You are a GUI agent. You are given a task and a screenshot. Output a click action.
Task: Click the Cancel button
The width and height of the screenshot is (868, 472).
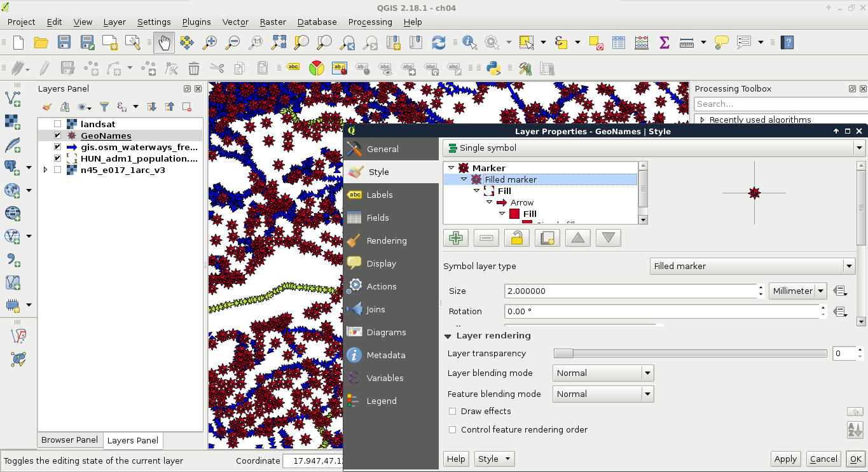(x=823, y=459)
